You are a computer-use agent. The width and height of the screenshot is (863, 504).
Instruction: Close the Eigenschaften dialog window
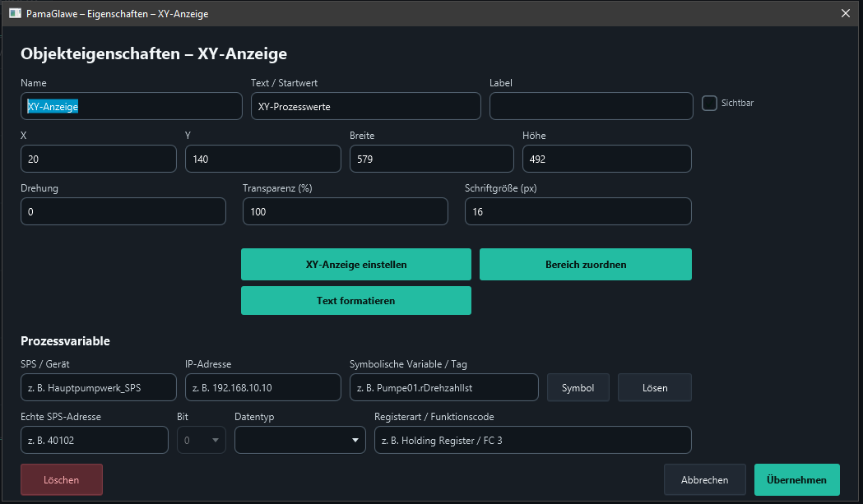(x=846, y=13)
